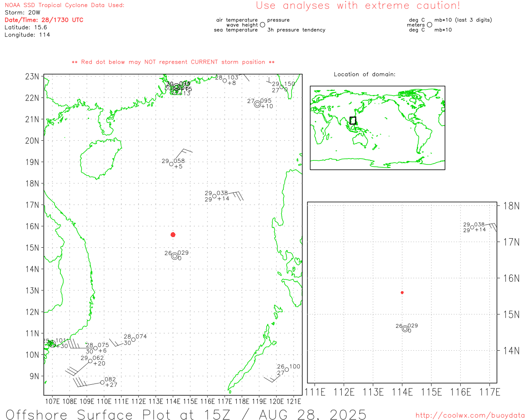Click the 9N latitude axis label
525x420 pixels.
34,376
